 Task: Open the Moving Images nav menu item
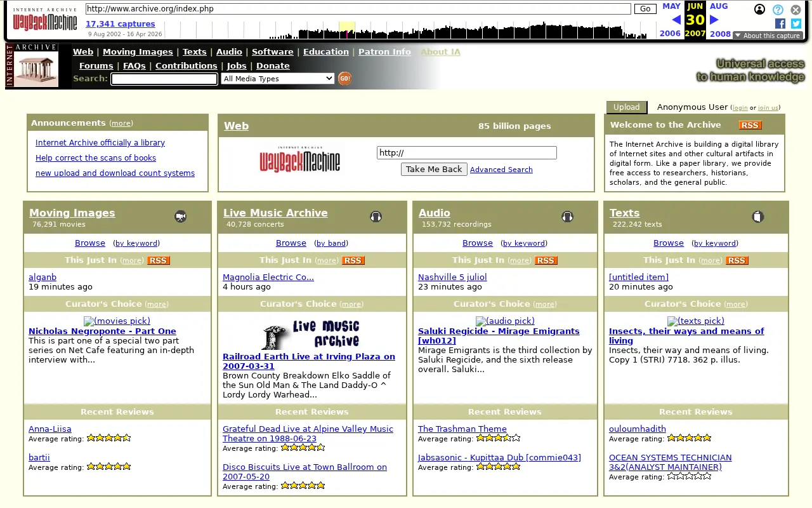point(138,52)
